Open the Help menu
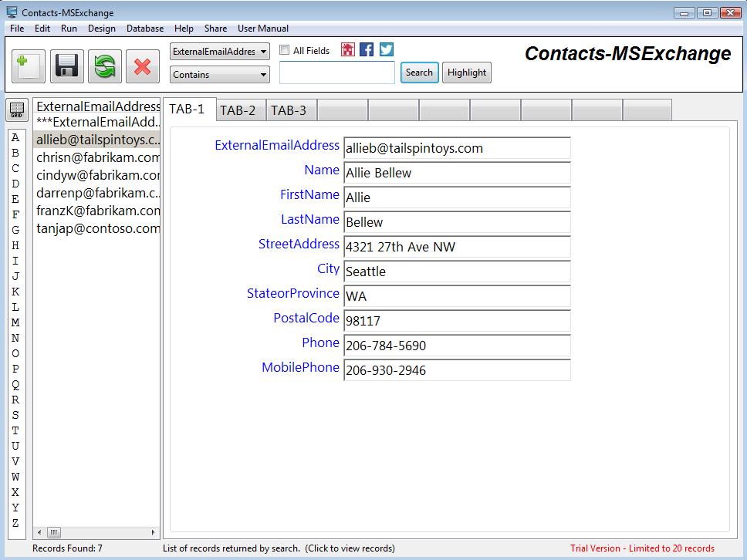Image resolution: width=747 pixels, height=560 pixels. click(x=184, y=29)
